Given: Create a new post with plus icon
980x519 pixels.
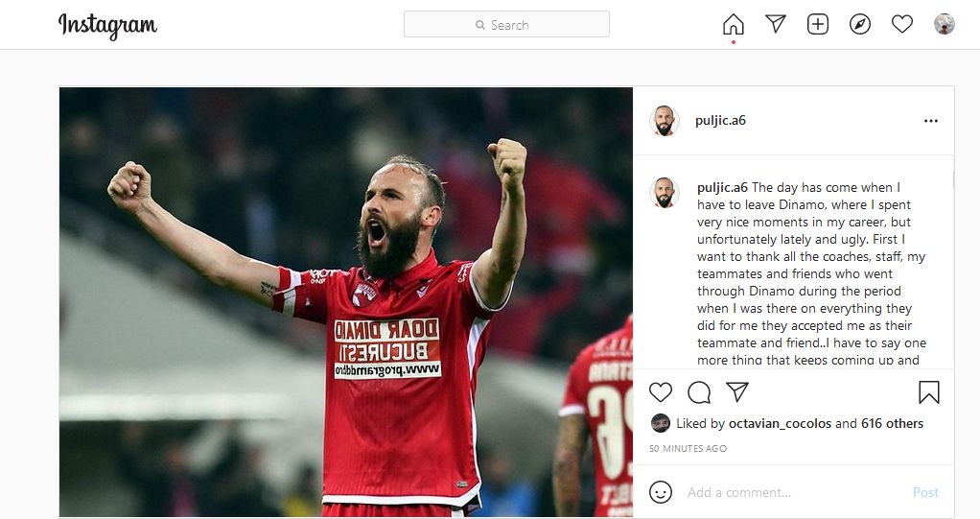Looking at the screenshot, I should tap(818, 24).
